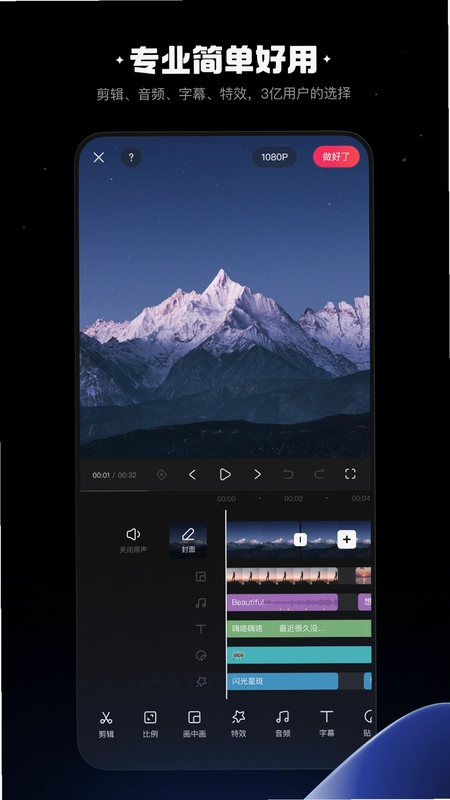Toggle 关闭原声 mute original sound
This screenshot has width=450, height=800.
pyautogui.click(x=133, y=540)
